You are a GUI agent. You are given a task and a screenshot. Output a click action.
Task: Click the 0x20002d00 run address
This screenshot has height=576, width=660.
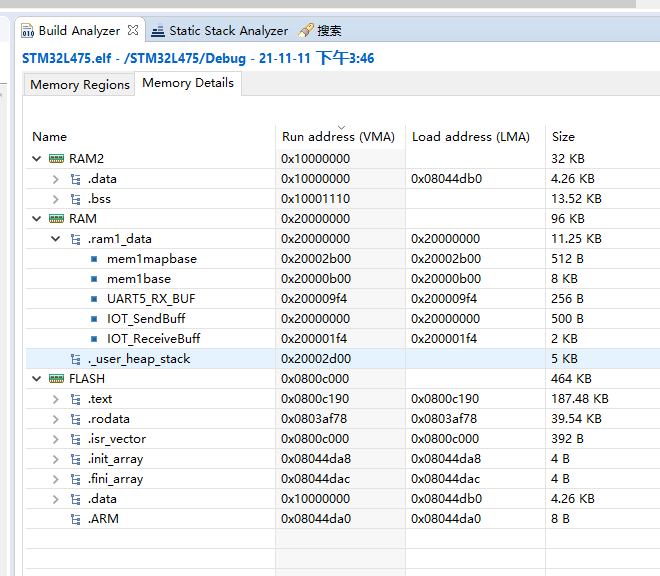pos(316,359)
